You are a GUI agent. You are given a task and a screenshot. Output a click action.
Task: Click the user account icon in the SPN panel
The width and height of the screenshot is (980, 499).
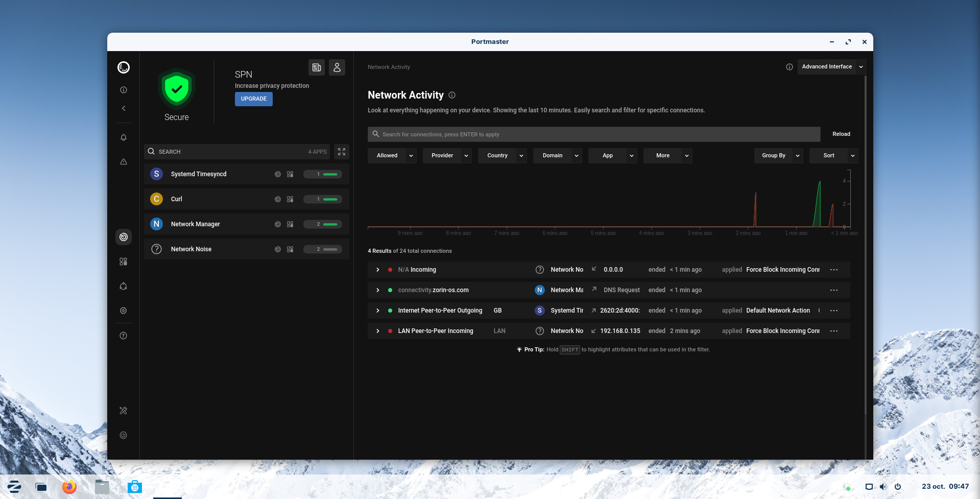[x=337, y=67]
